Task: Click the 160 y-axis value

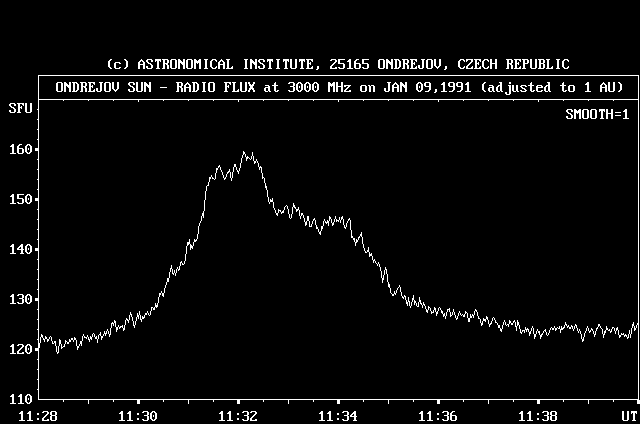Action: point(19,150)
